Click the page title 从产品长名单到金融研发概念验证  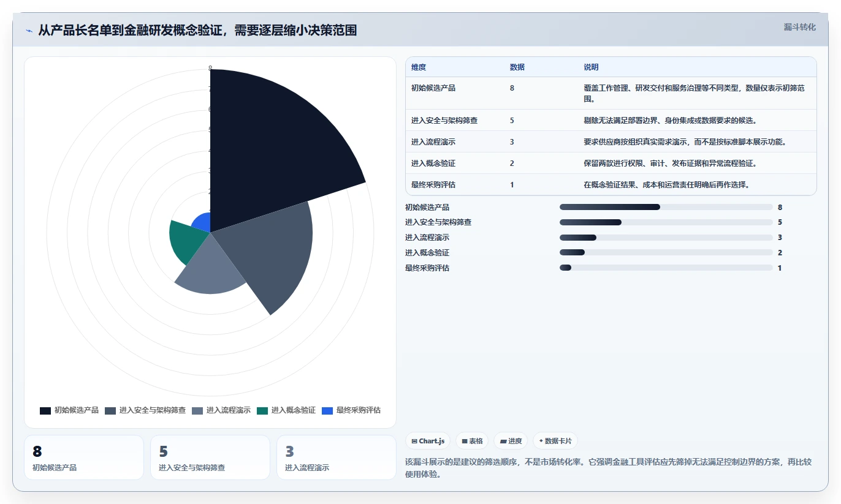197,30
